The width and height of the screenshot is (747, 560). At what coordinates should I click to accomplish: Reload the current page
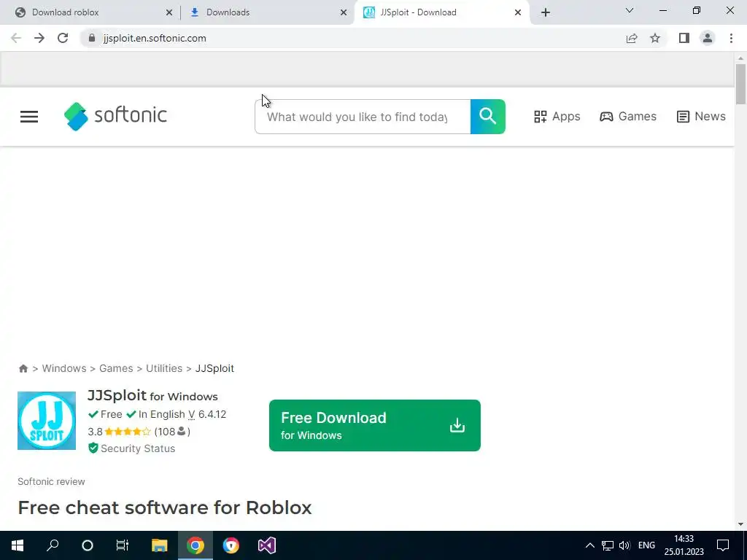point(63,38)
